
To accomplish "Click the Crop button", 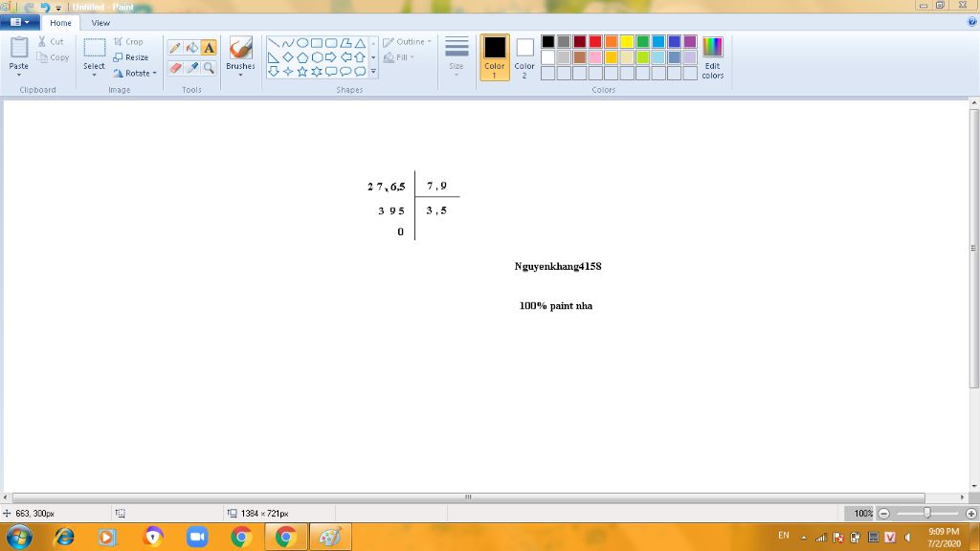I will [x=128, y=41].
